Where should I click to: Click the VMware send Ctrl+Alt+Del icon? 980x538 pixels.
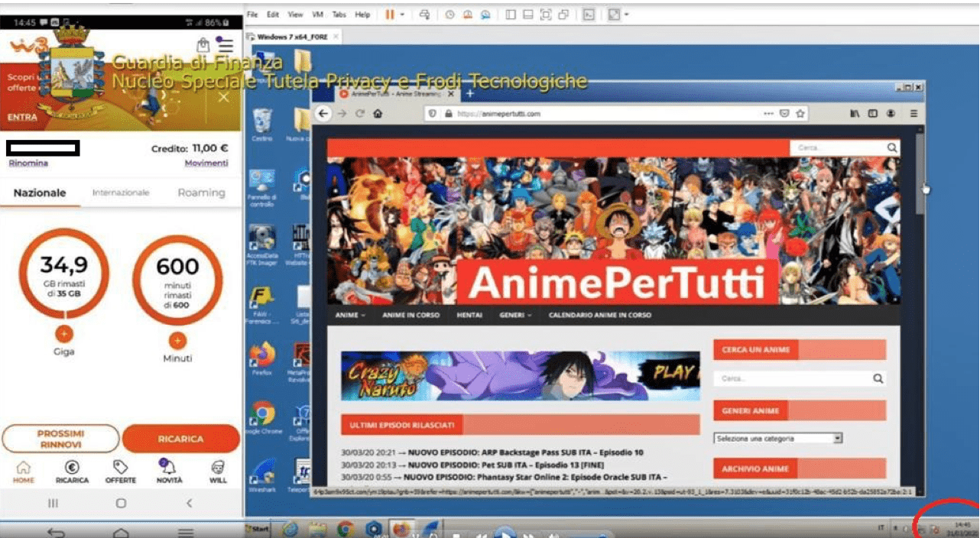point(426,15)
